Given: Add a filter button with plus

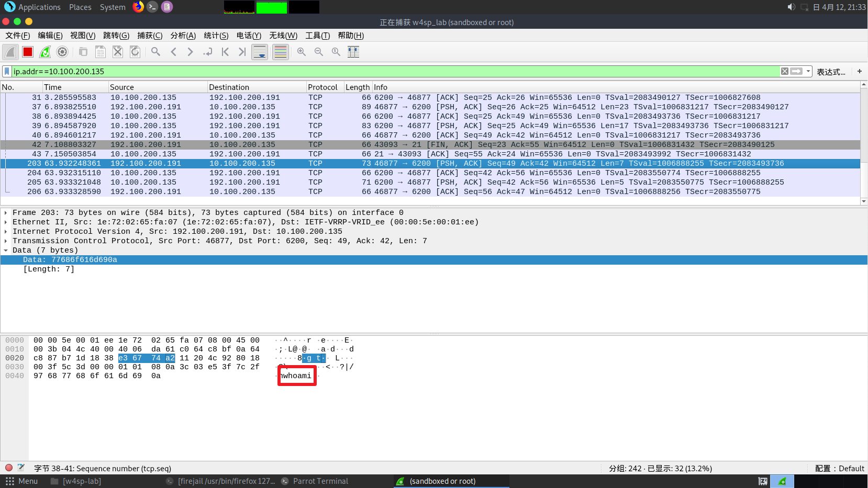Looking at the screenshot, I should [x=860, y=71].
